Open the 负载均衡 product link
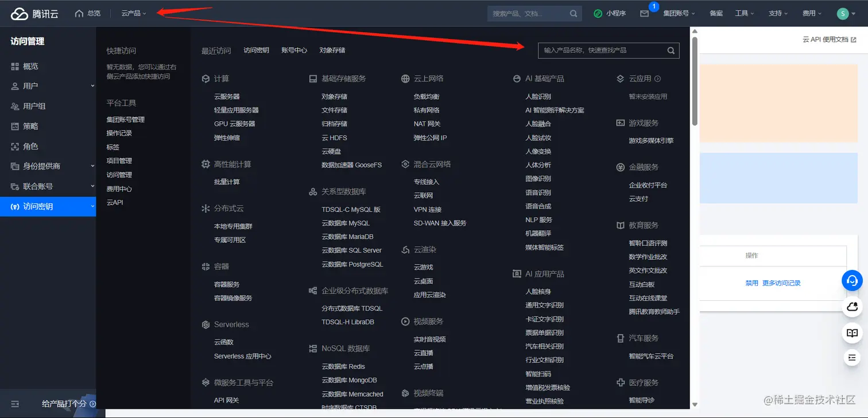Screen dimensions: 868x418 click(427, 97)
